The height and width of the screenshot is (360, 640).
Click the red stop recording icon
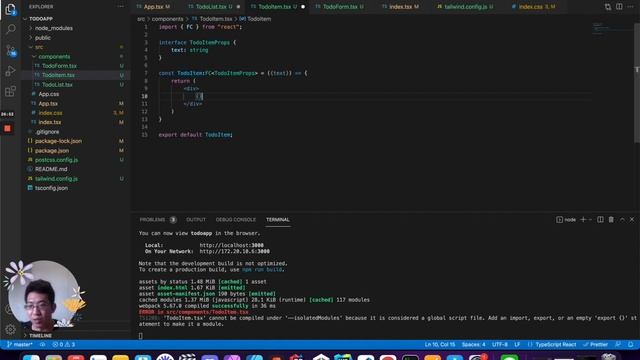7,129
